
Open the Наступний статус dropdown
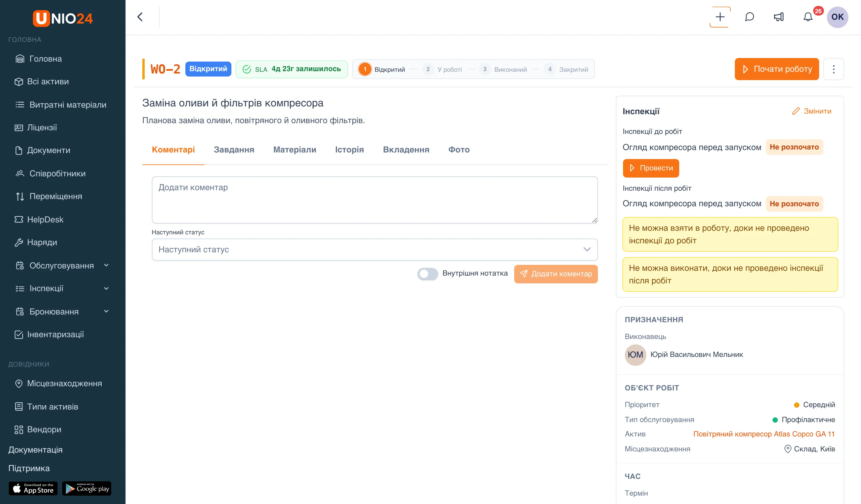(x=375, y=249)
